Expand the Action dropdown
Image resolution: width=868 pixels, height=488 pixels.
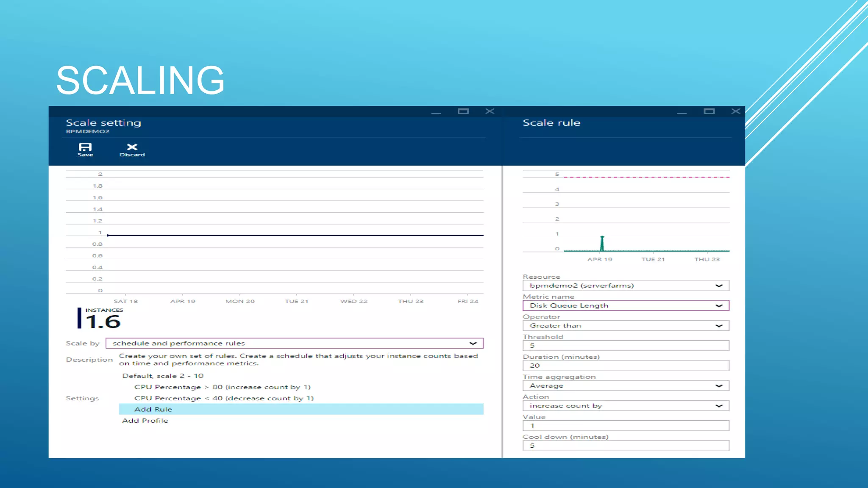pos(718,406)
